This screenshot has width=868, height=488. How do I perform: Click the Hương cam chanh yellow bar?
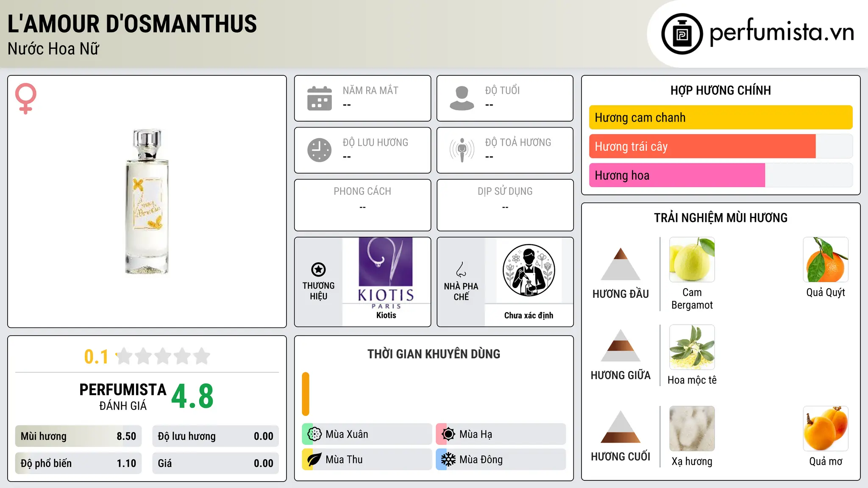(721, 117)
